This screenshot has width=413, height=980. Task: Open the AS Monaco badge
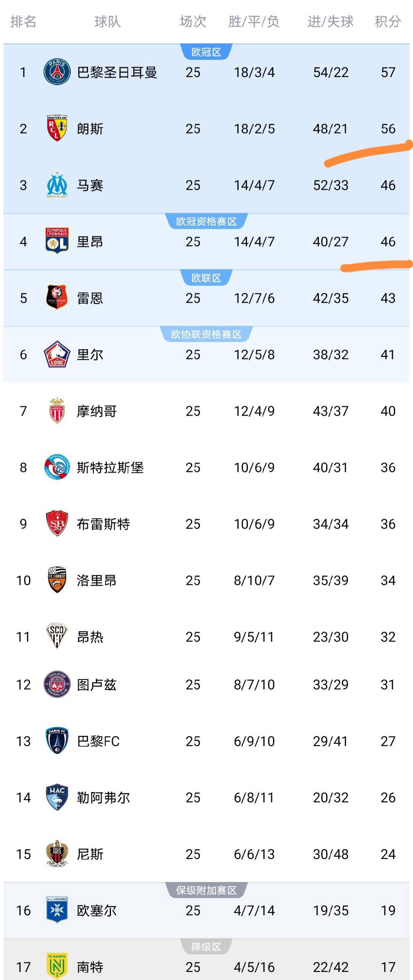click(57, 410)
